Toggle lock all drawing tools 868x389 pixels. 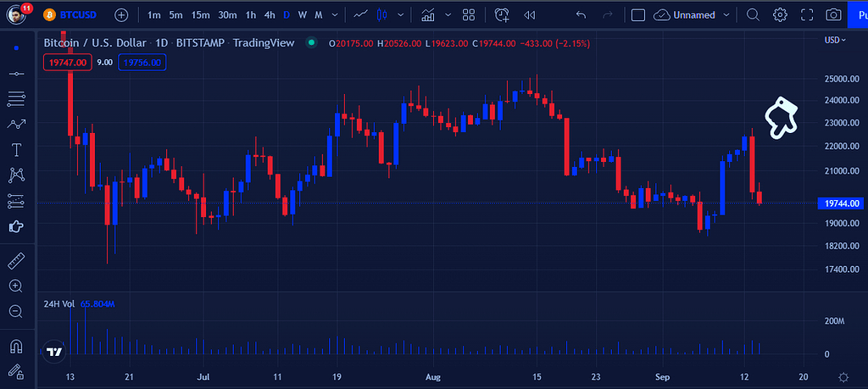[x=16, y=371]
